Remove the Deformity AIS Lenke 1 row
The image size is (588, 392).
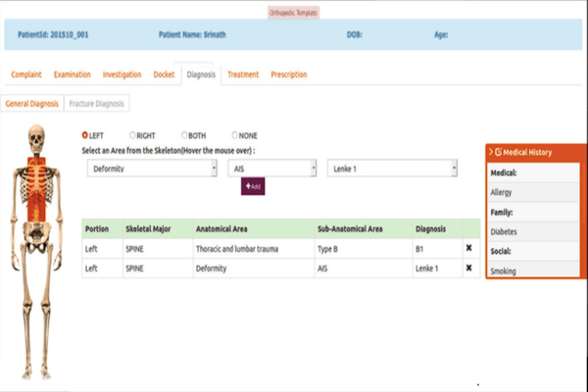[468, 268]
